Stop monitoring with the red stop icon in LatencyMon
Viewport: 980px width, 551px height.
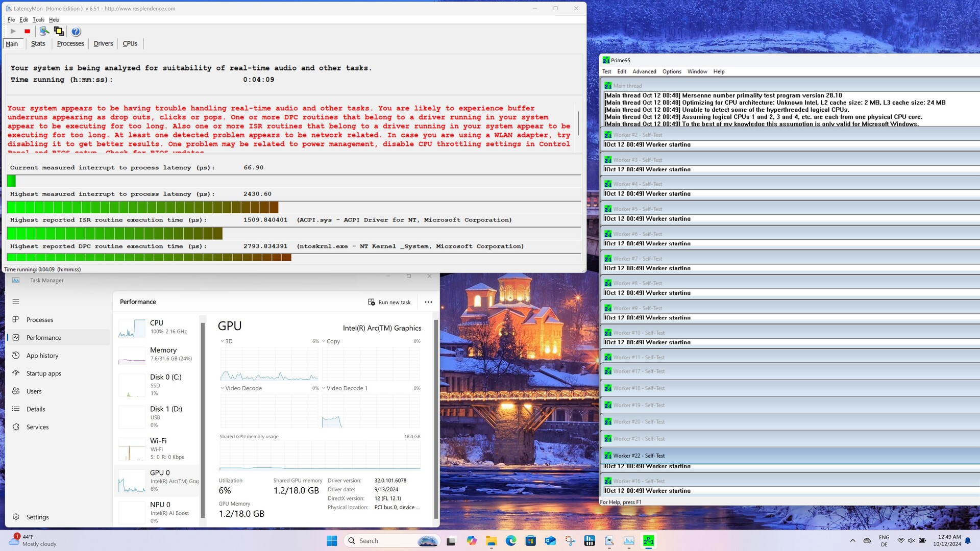pos(27,31)
